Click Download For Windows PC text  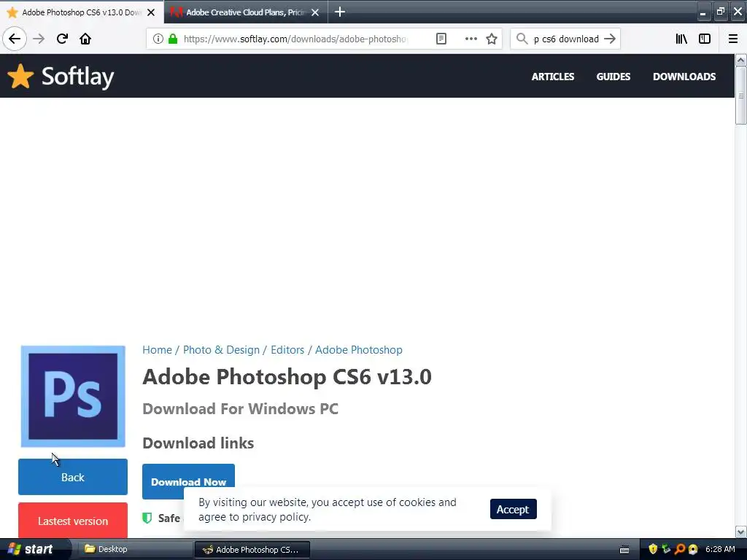pos(240,408)
